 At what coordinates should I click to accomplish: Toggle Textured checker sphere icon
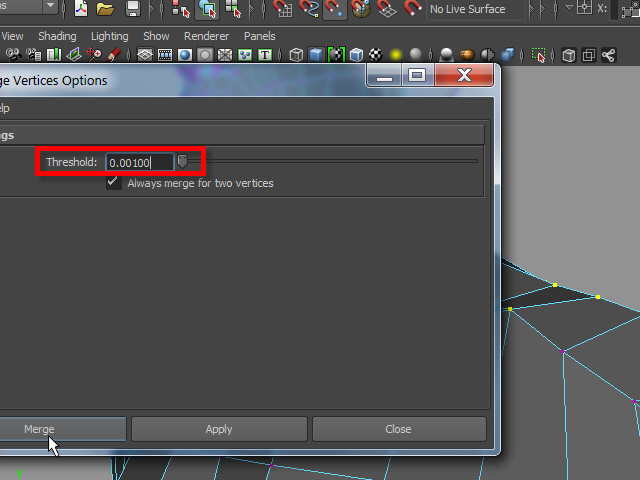(376, 55)
